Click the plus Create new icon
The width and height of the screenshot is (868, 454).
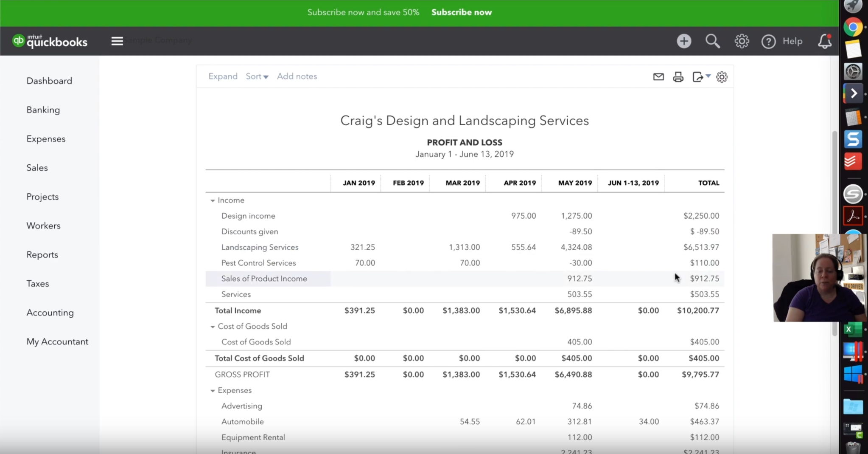683,41
